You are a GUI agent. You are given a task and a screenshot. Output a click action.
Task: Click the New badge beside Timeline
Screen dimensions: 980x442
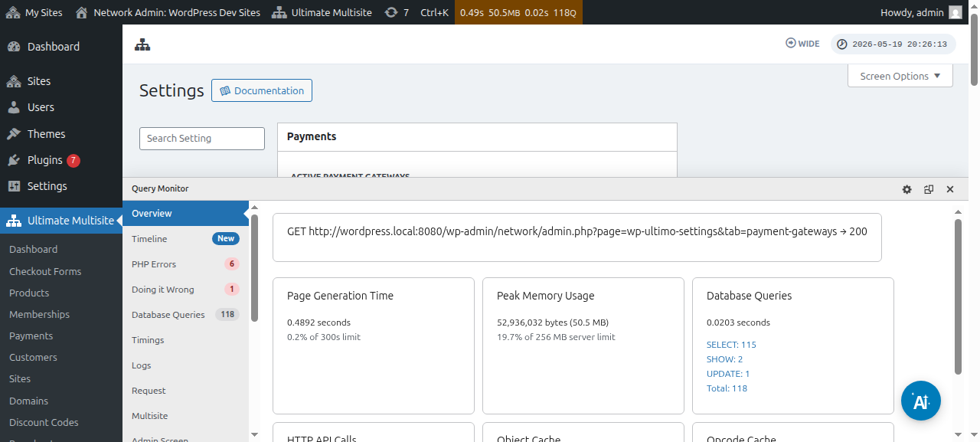(226, 239)
